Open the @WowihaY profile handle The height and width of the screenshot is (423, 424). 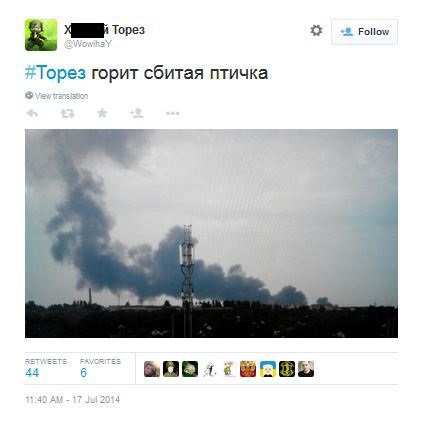click(x=88, y=44)
